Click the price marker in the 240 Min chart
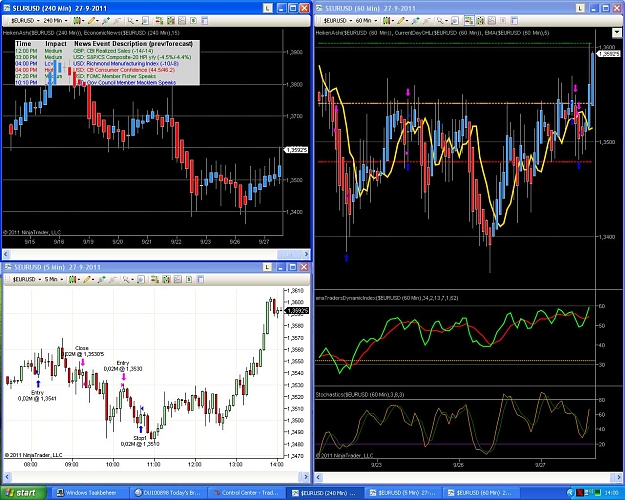Screen dimensions: 625x500 click(x=296, y=150)
